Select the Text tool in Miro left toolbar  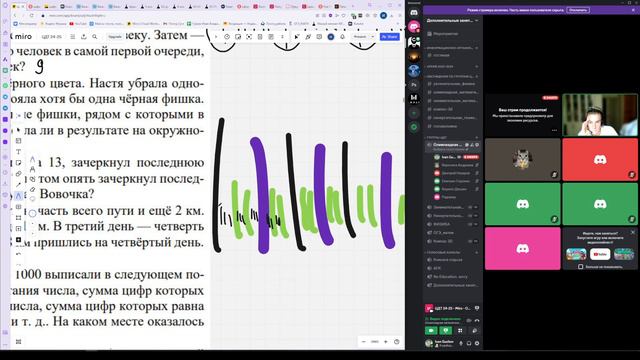coord(18,151)
